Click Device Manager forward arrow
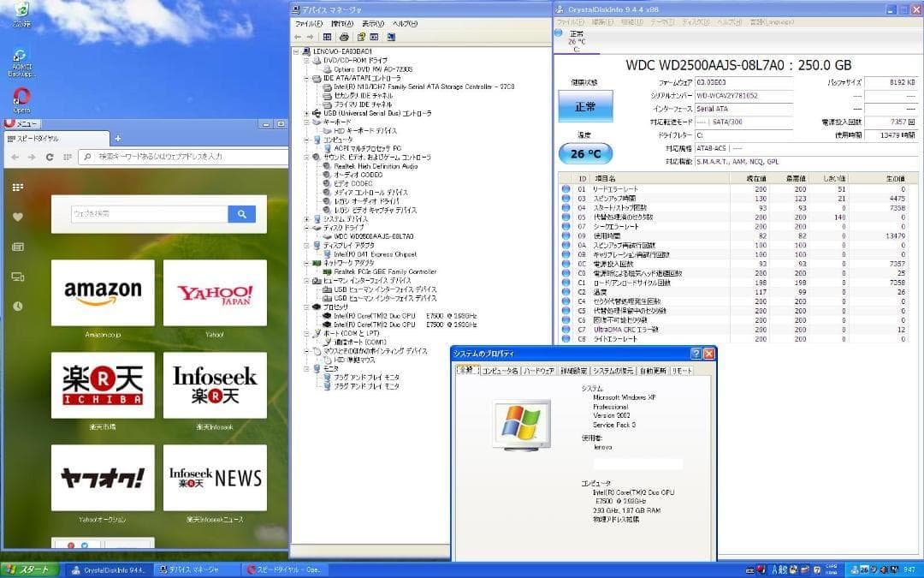924x578 pixels. pyautogui.click(x=310, y=37)
